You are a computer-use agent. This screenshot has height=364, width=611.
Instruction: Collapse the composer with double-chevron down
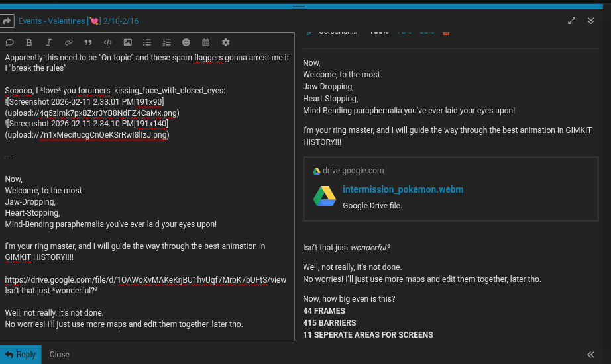[x=591, y=21]
